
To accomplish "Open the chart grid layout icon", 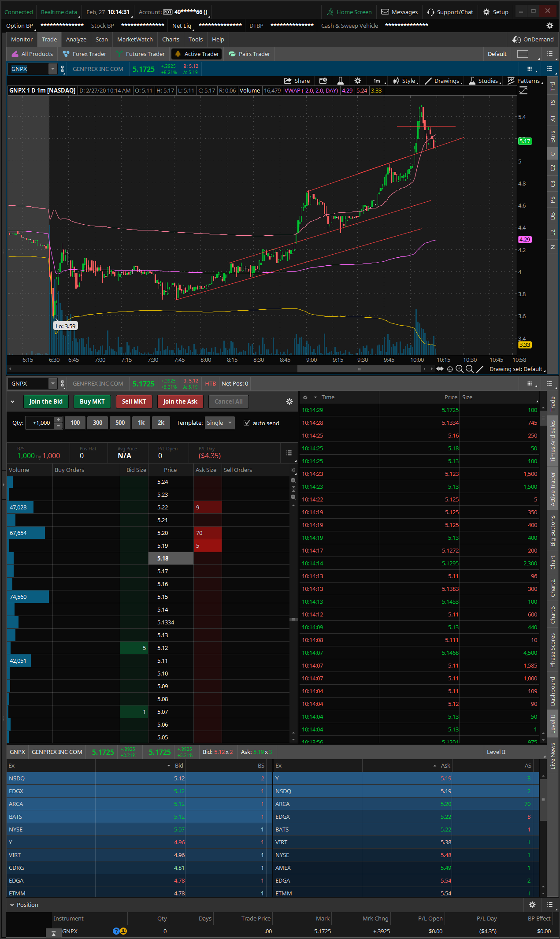I will (530, 69).
